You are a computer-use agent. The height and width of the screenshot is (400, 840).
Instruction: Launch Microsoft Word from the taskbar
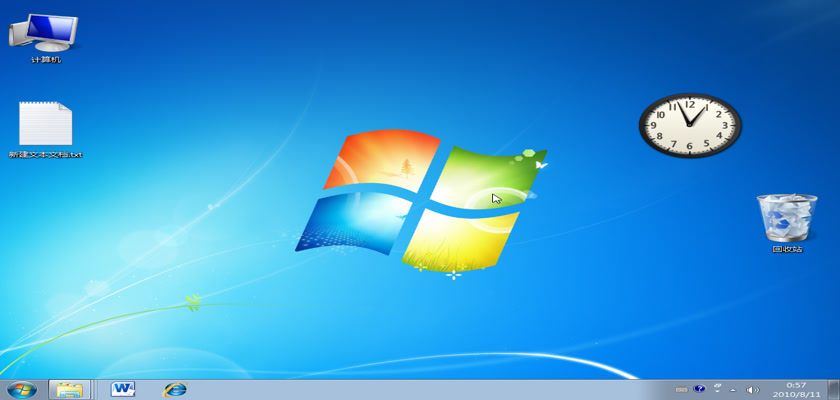[x=123, y=389]
